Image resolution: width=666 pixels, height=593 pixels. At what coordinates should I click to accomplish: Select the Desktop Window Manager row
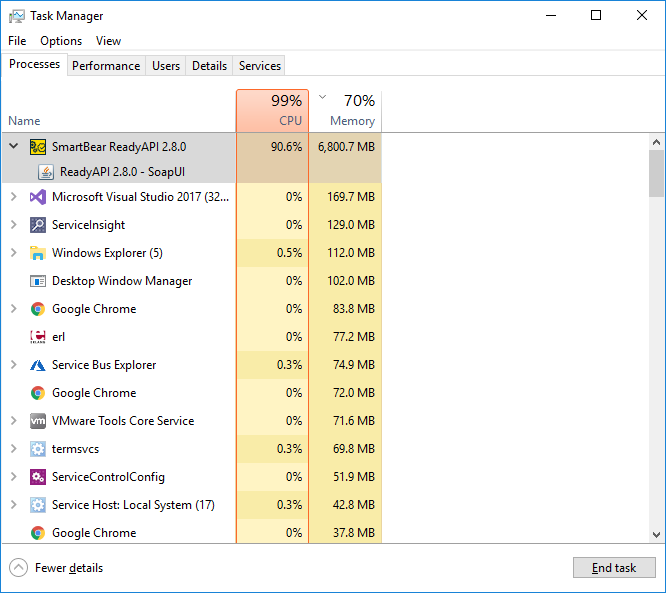(192, 281)
